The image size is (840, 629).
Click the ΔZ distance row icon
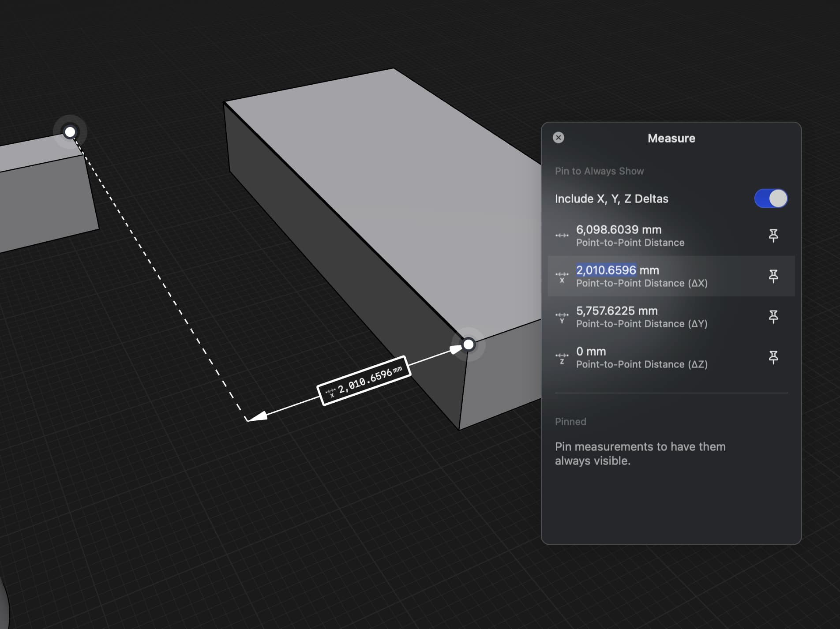(x=562, y=358)
